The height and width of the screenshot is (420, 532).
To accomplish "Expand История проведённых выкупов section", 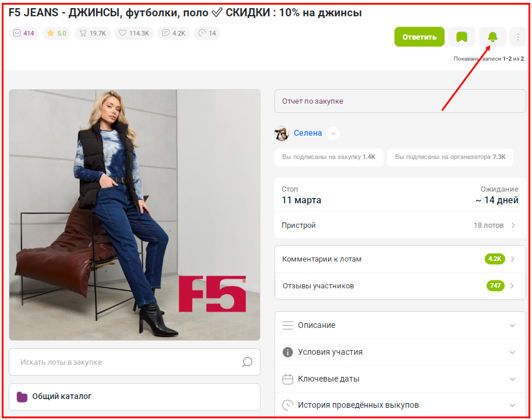I will (x=400, y=405).
